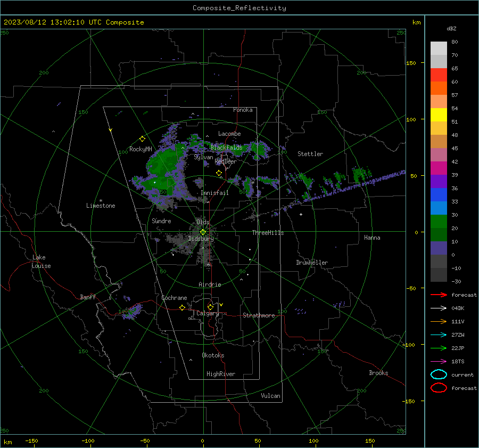
Task: Click the 50 tick on bottom axis
Action: pos(258,441)
